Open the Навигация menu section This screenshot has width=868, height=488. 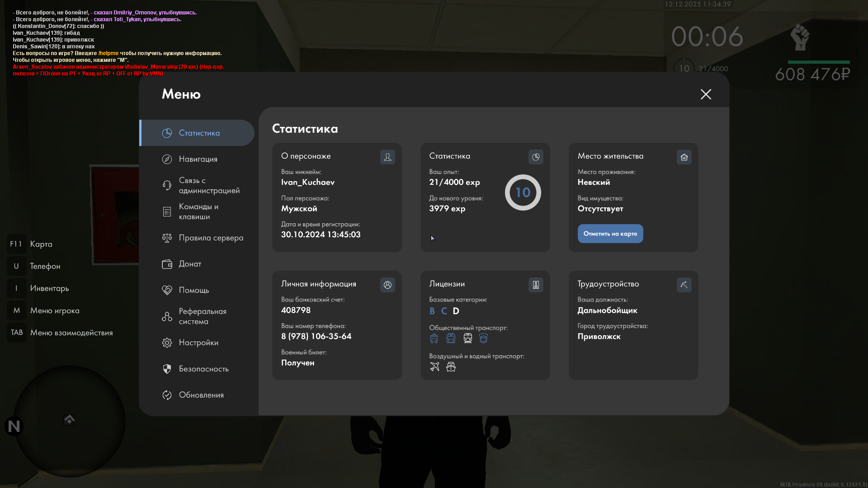pyautogui.click(x=198, y=159)
